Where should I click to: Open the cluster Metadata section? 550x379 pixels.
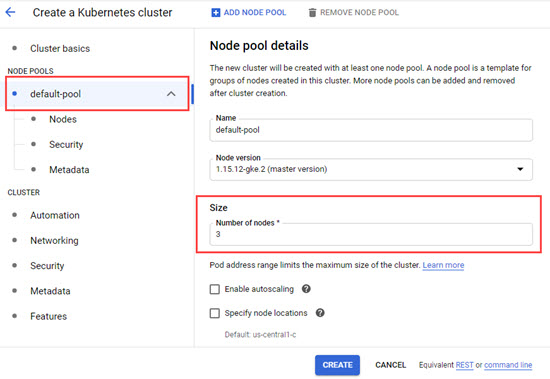(x=50, y=291)
